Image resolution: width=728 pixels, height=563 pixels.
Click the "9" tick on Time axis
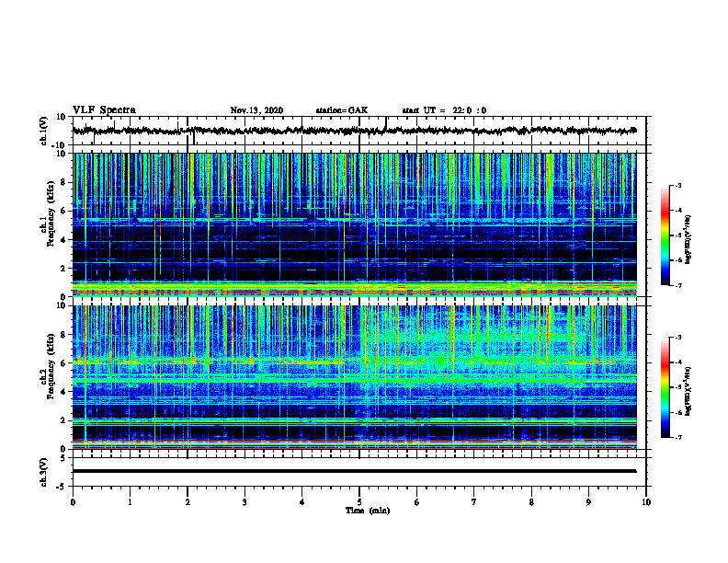coord(588,502)
